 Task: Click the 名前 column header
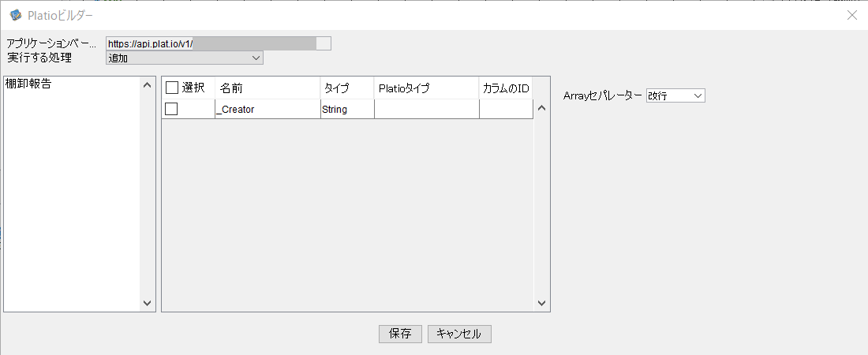268,88
